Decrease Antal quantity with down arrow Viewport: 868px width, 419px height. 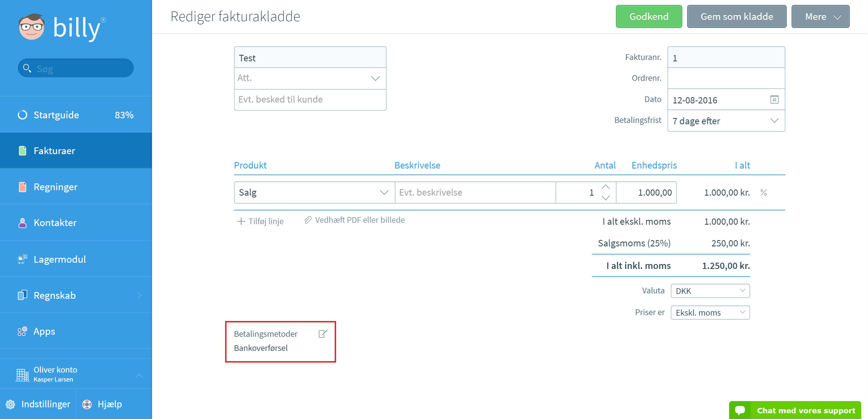605,198
